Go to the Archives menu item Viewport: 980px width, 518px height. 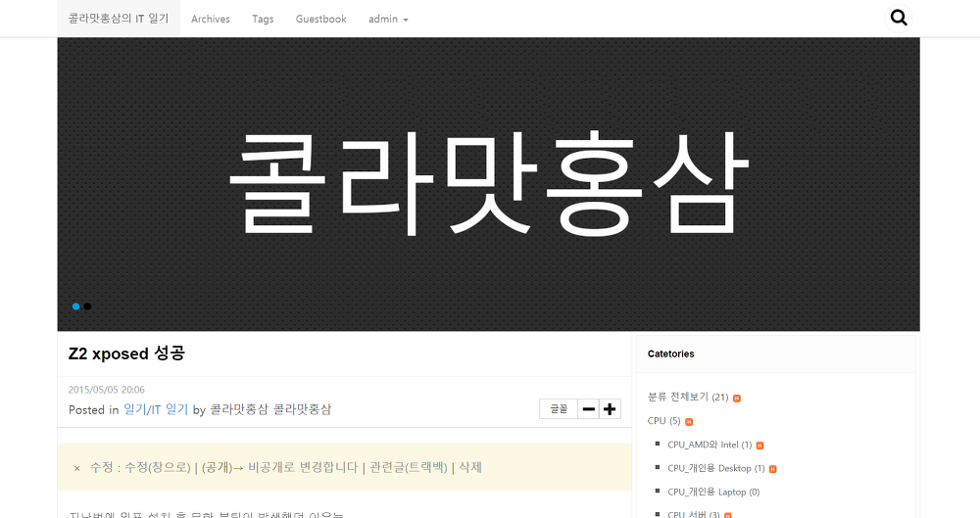[x=211, y=19]
